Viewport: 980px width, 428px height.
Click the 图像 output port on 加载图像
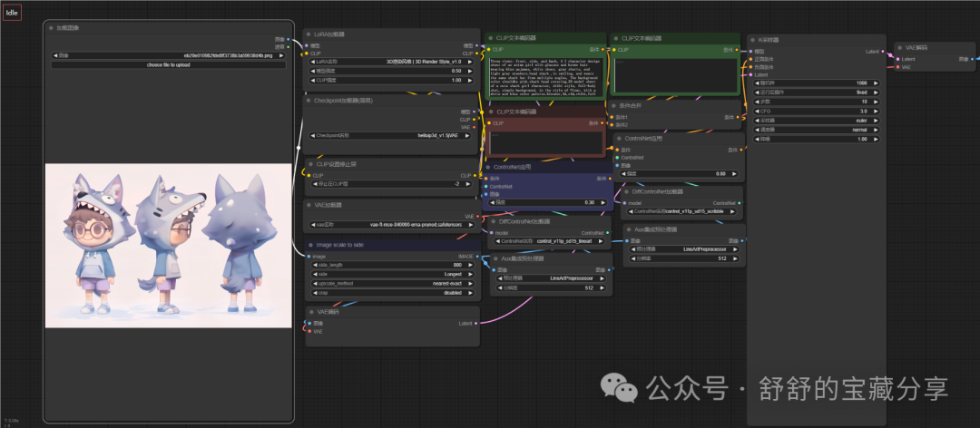[289, 39]
